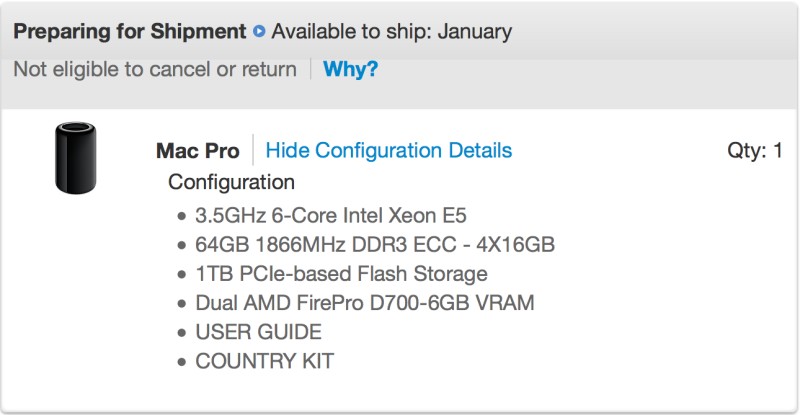Image resolution: width=800 pixels, height=415 pixels.
Task: Click the Configuration section label
Action: pyautogui.click(x=231, y=182)
